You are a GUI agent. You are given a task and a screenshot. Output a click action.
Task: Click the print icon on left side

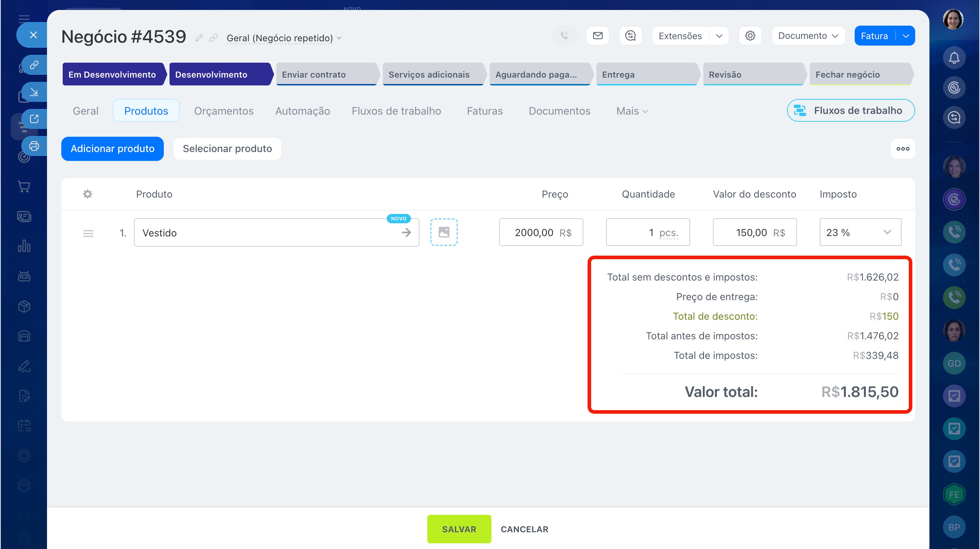pyautogui.click(x=34, y=146)
